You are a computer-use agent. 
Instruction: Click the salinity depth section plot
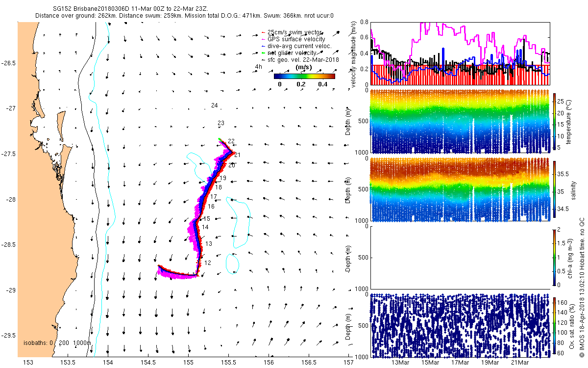click(x=461, y=189)
